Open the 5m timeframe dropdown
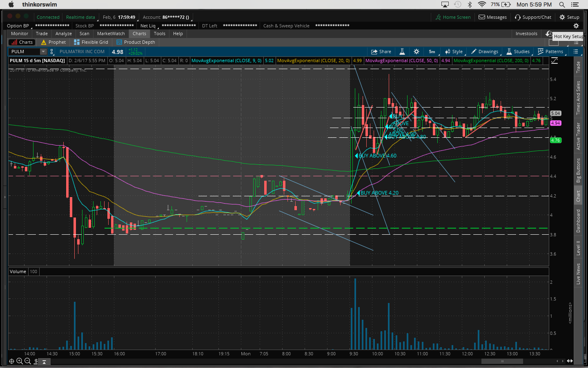This screenshot has height=368, width=588. click(x=432, y=52)
